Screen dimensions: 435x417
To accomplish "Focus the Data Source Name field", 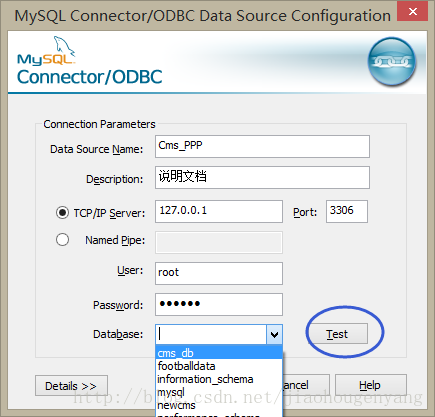I will [262, 146].
